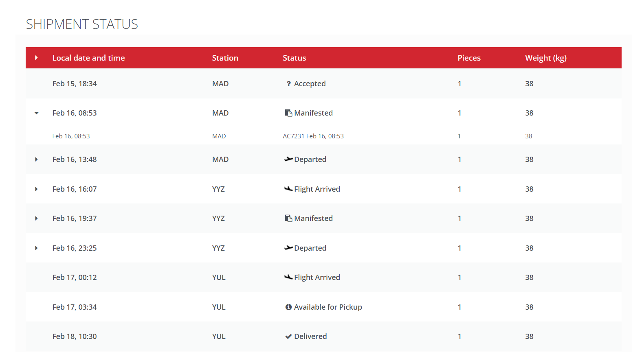
Task: Click the Departed plane icon for YYZ
Action: pos(288,248)
